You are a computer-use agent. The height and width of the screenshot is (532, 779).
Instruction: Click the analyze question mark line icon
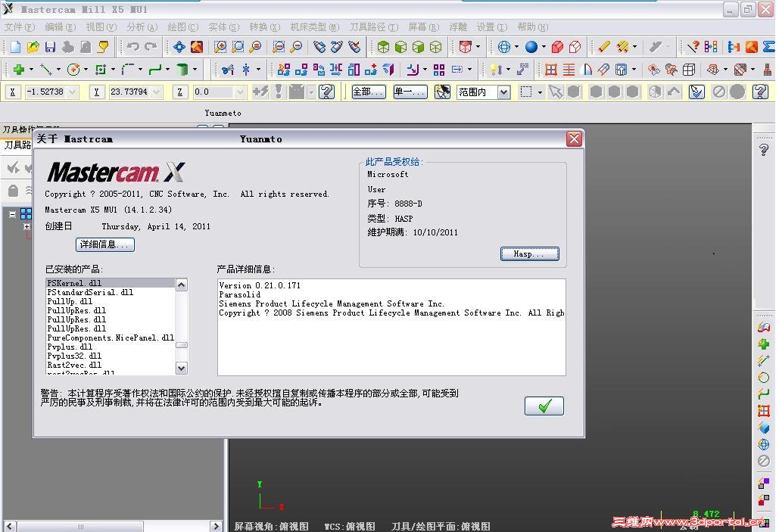(x=693, y=47)
